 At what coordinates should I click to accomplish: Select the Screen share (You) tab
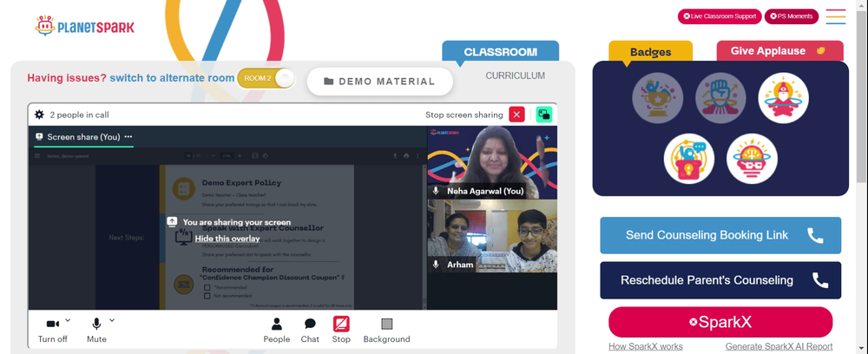[83, 136]
